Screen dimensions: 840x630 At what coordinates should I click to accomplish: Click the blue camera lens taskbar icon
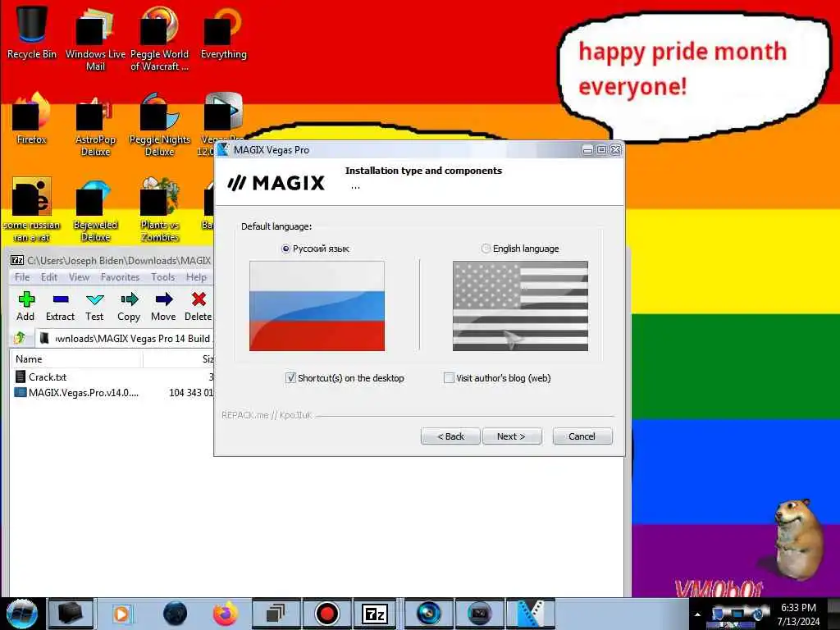pos(428,614)
